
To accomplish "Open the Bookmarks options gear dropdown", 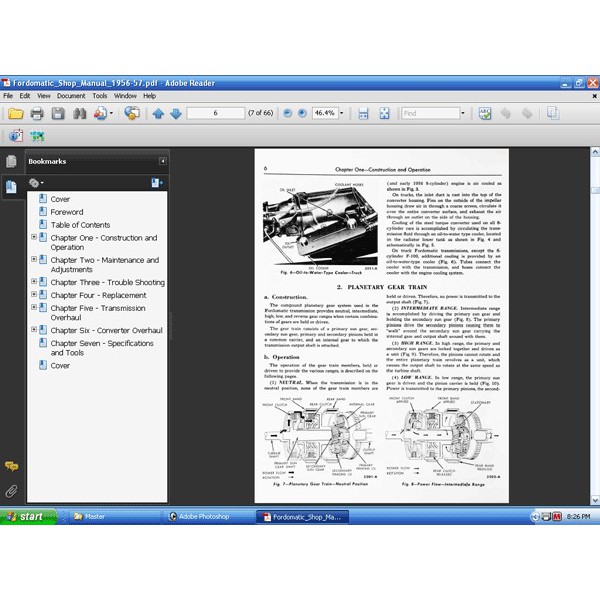I will point(36,183).
